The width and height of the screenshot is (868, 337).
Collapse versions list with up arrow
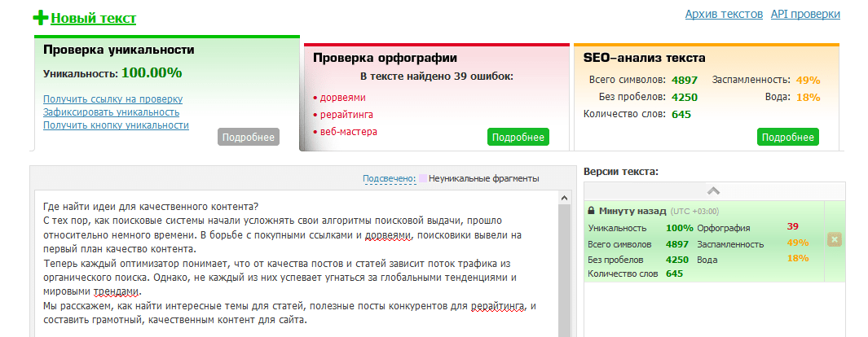click(713, 191)
